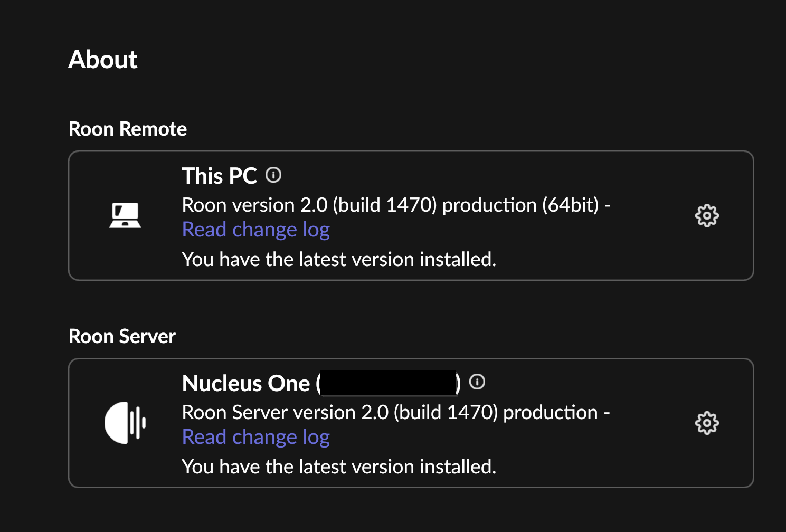Image resolution: width=786 pixels, height=532 pixels.
Task: Click the About page heading
Action: pyautogui.click(x=103, y=59)
